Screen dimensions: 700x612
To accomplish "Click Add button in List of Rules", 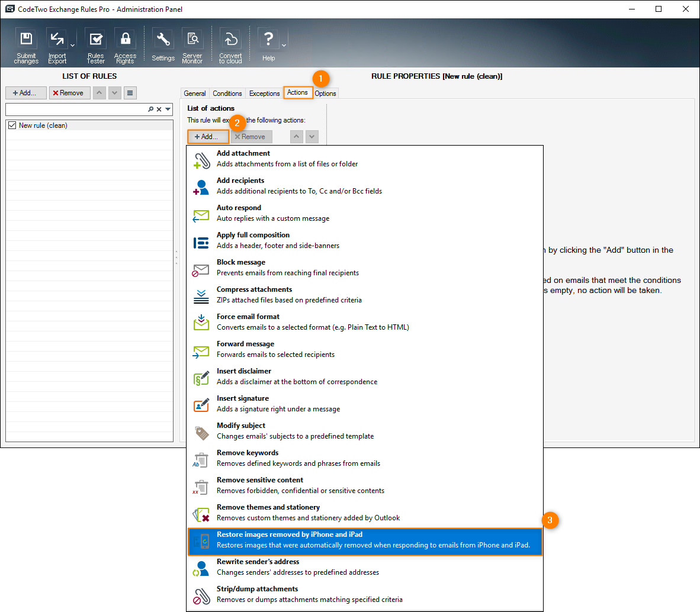I will 26,93.
